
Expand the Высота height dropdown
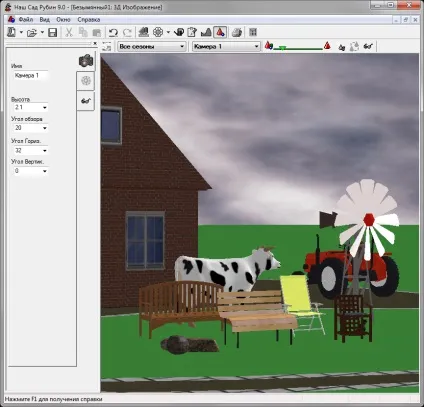tap(45, 108)
